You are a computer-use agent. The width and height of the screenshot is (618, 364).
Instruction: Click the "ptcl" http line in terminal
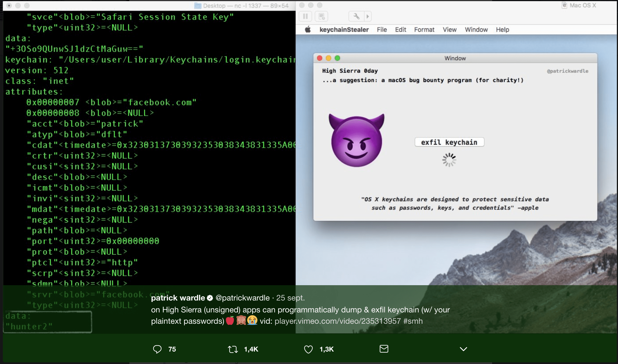[x=82, y=263]
